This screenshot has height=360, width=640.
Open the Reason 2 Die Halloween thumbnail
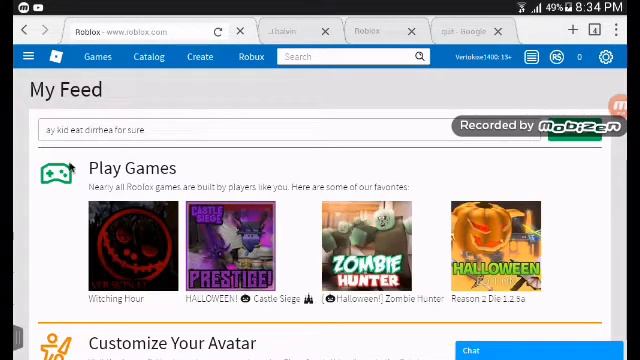pyautogui.click(x=496, y=246)
